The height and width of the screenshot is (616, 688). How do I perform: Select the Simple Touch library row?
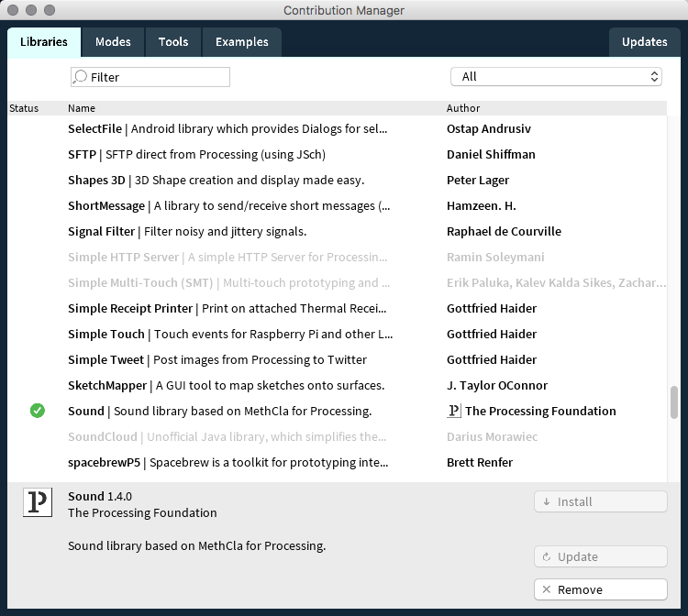coord(337,334)
